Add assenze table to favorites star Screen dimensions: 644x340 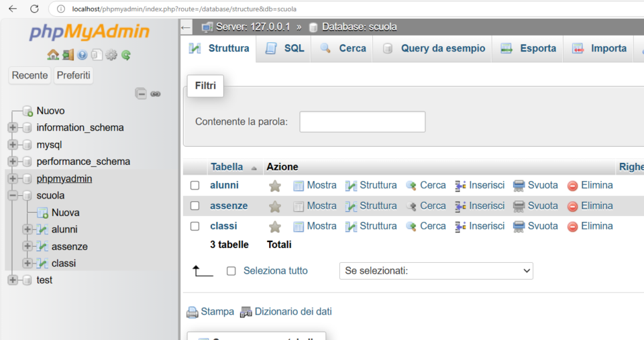[275, 207]
